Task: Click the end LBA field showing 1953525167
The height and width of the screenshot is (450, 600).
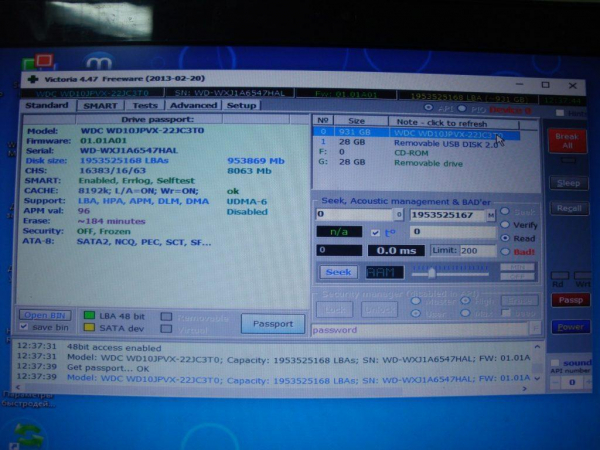Action: coord(447,215)
